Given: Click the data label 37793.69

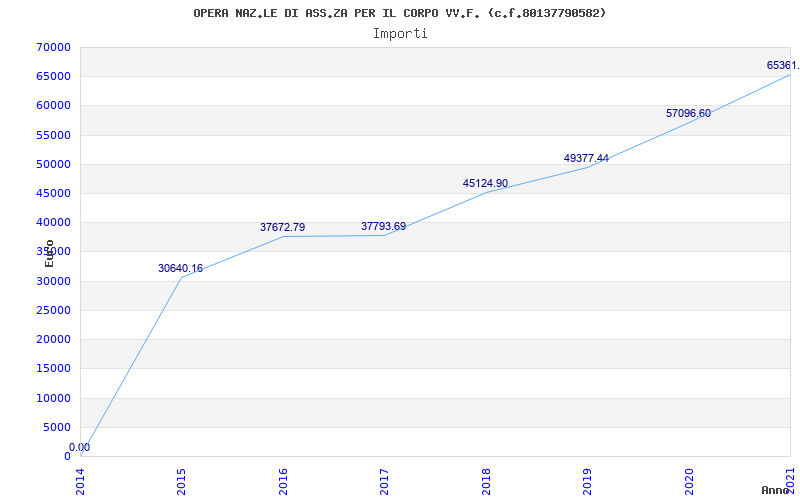Looking at the screenshot, I should coord(384,226).
